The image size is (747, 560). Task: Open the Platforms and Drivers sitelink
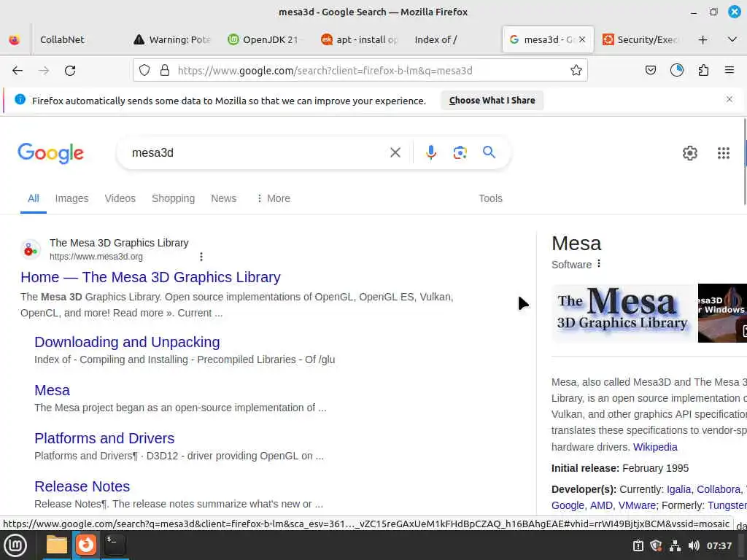click(104, 438)
